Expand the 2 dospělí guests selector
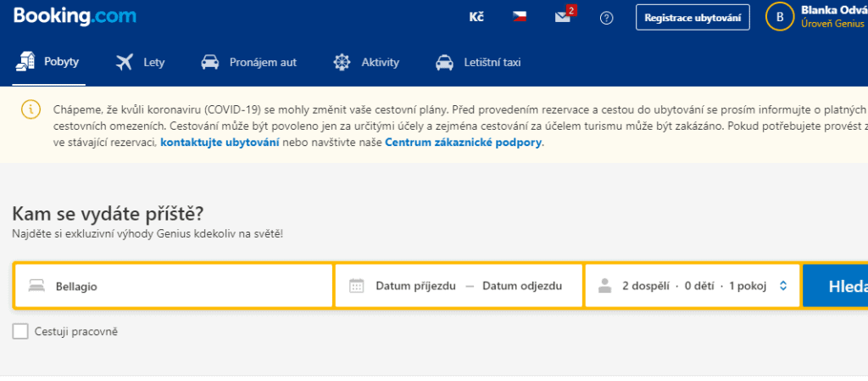 pos(693,286)
